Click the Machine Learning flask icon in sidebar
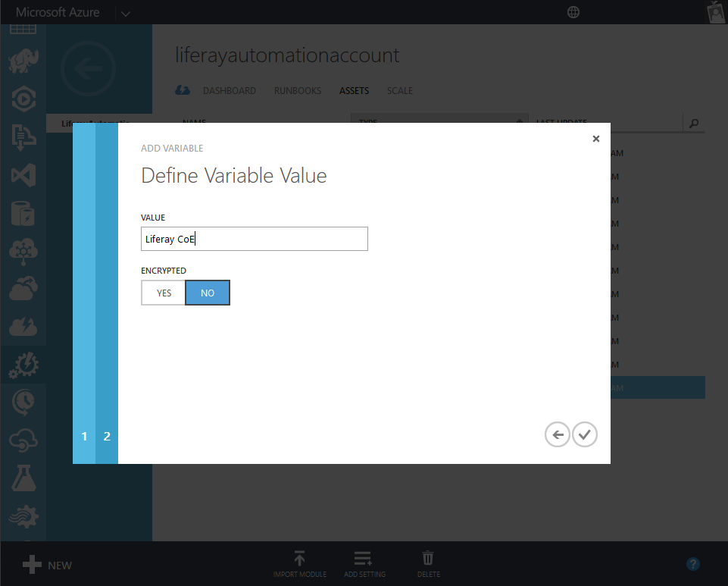The height and width of the screenshot is (586, 728). 23,478
